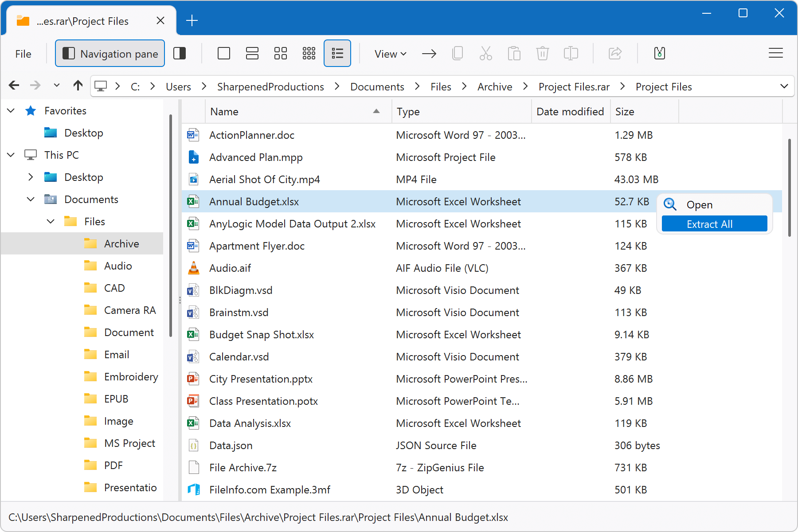Click the share icon in toolbar
798x532 pixels.
(615, 54)
